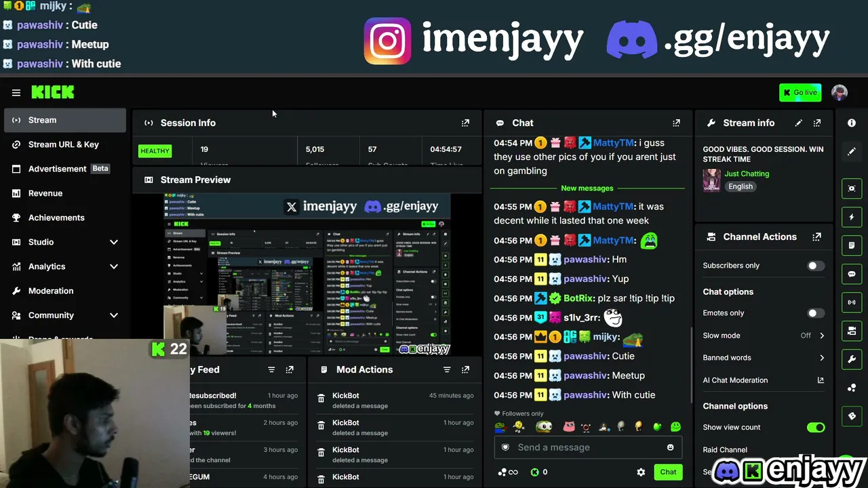
Task: Open the Mod Actions filter options
Action: coord(447,369)
